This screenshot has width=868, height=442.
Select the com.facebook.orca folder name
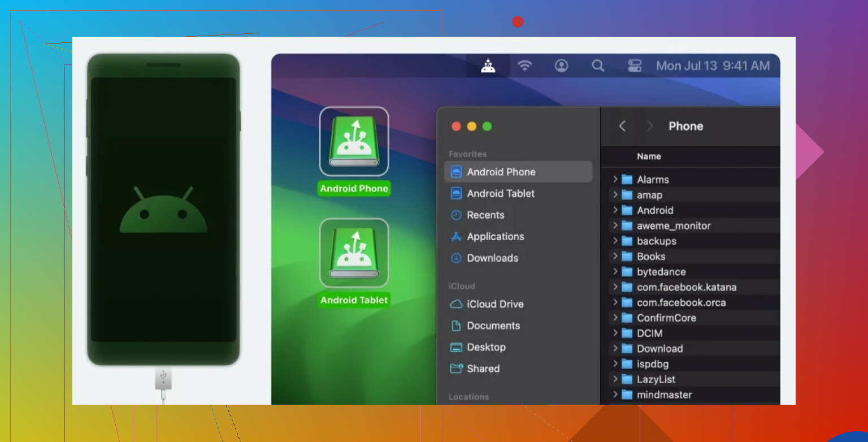point(681,302)
